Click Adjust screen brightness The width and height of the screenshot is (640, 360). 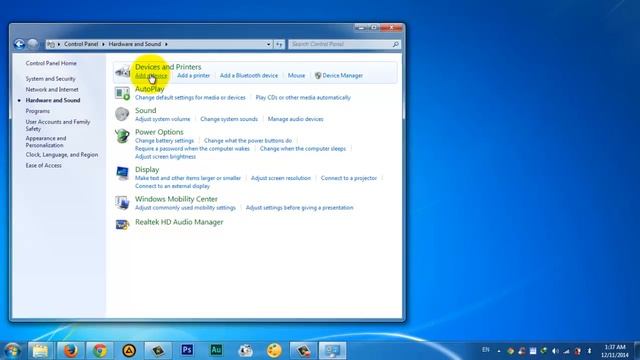point(165,157)
